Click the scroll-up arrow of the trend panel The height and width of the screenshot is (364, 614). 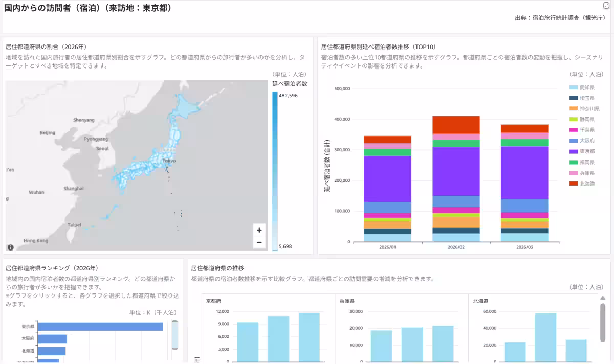[602, 298]
